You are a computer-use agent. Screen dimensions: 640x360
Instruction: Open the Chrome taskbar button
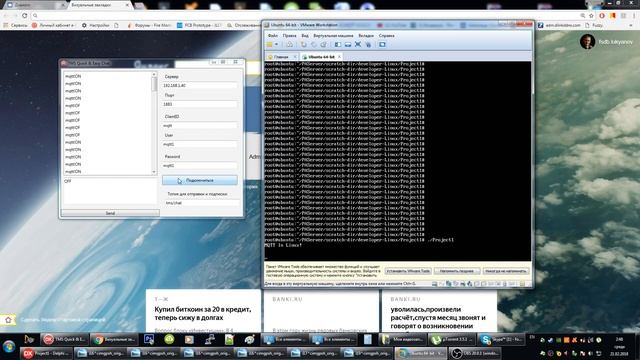pos(114,339)
